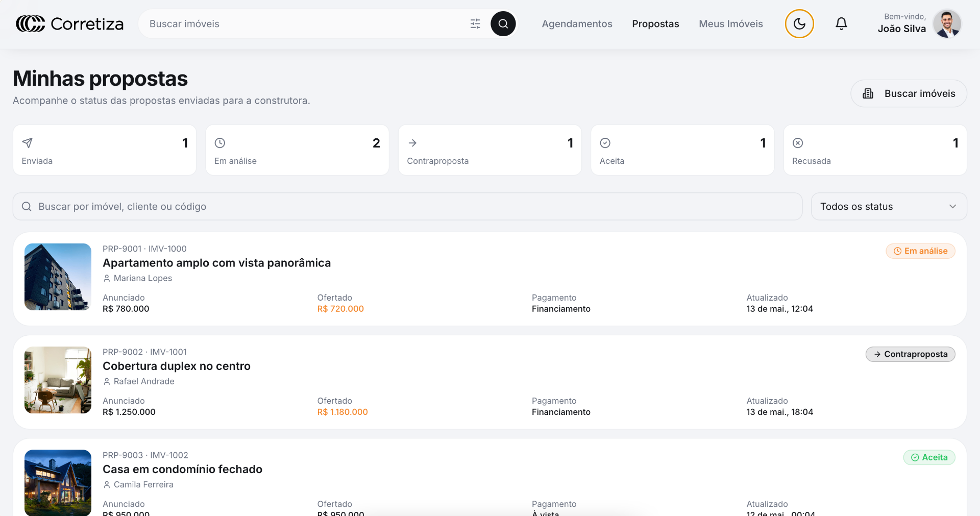Filter by Aceita status card
The image size is (980, 516).
tap(682, 150)
